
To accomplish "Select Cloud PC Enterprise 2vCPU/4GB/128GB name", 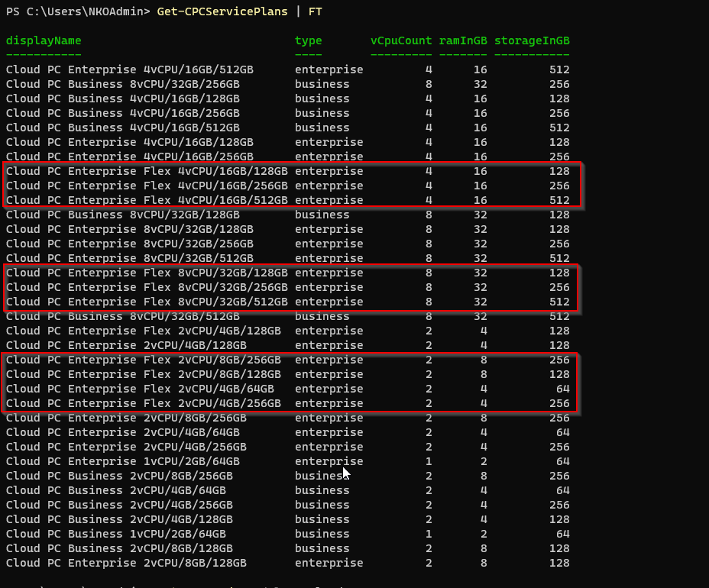I will (x=126, y=345).
